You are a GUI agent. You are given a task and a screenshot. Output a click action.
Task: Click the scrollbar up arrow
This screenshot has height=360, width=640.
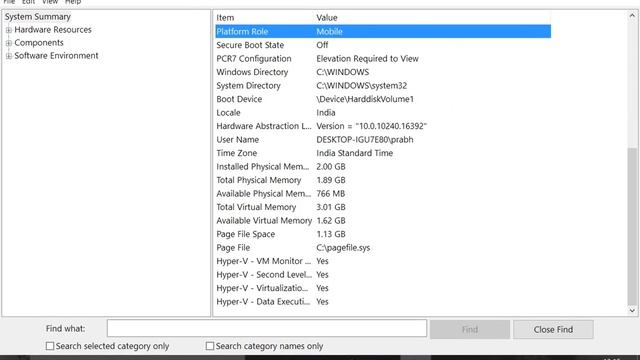(x=632, y=16)
